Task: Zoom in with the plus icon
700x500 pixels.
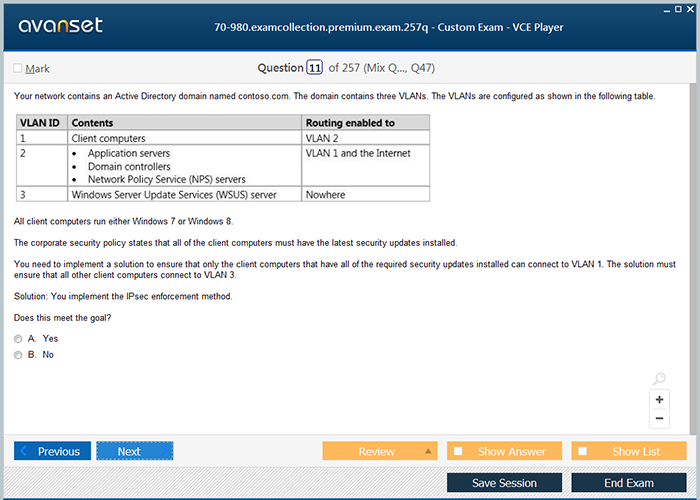Action: coord(659,400)
